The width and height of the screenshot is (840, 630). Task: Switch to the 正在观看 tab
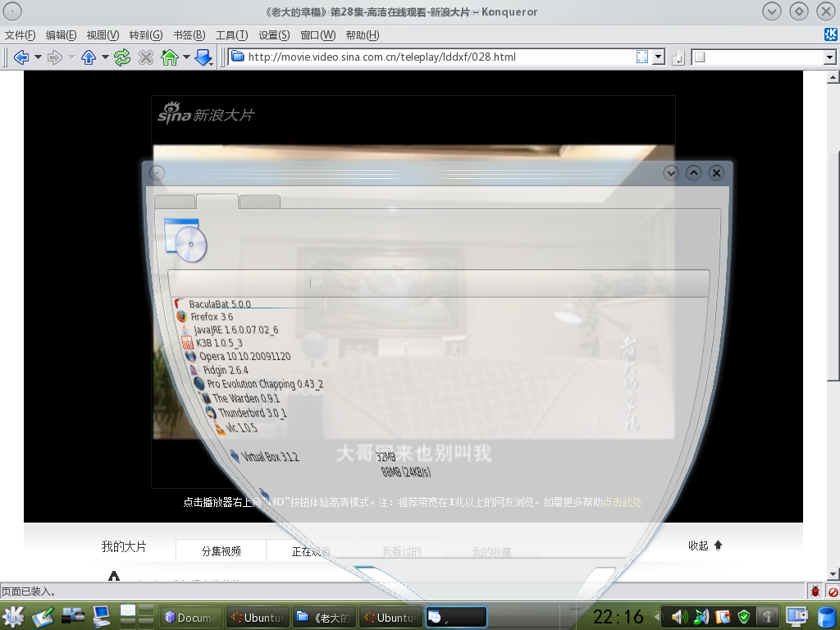311,550
